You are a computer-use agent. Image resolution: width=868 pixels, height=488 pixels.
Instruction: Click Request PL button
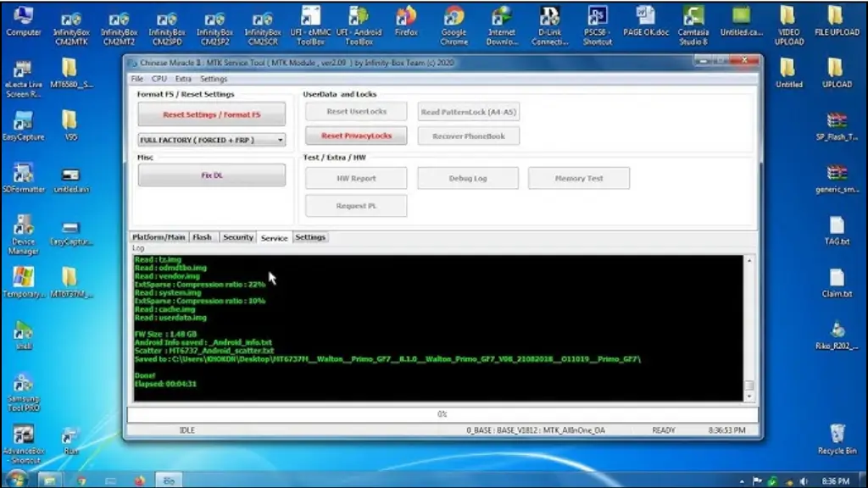356,205
